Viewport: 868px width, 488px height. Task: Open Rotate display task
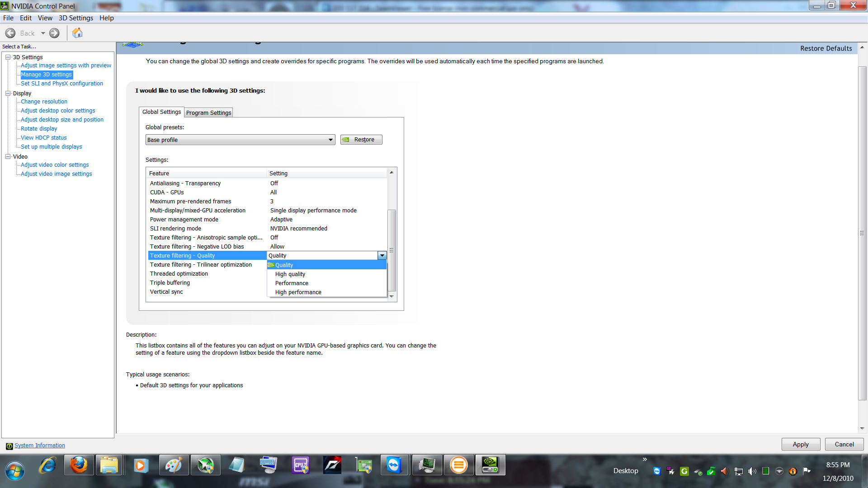pos(39,129)
